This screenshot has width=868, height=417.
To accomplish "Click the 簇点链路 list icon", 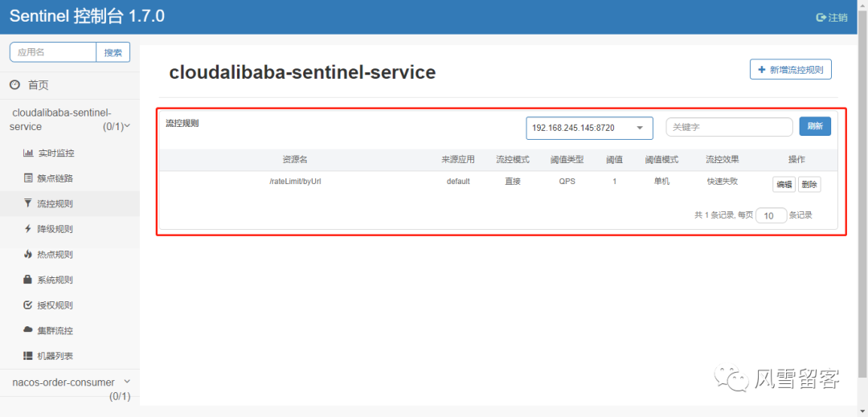I will click(x=28, y=178).
